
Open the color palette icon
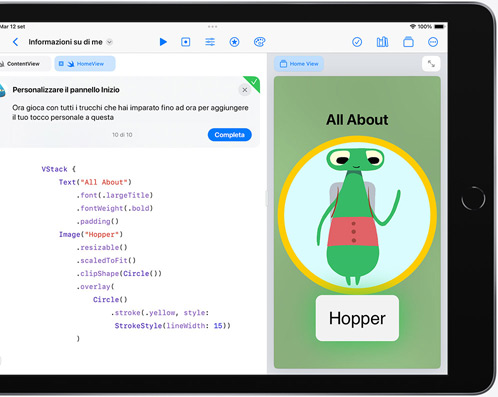(259, 42)
